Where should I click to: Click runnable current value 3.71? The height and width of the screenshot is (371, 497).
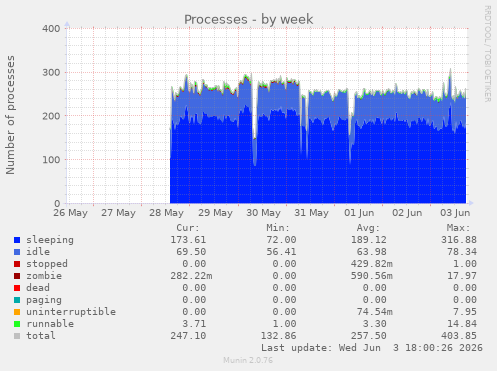(194, 324)
